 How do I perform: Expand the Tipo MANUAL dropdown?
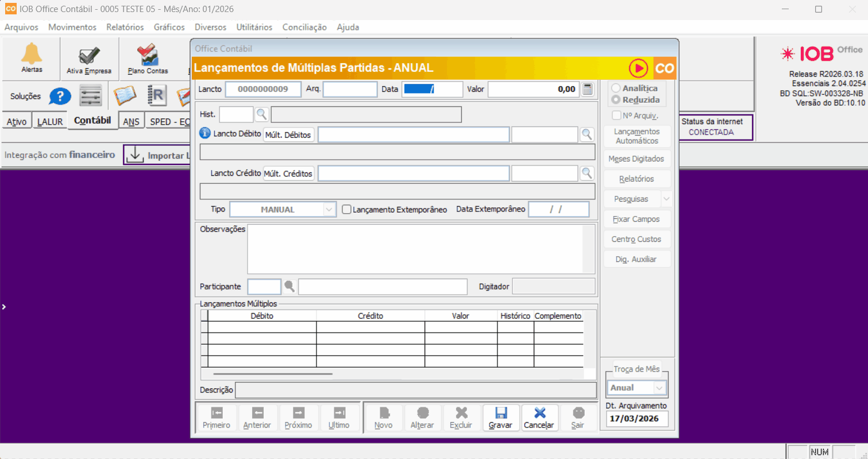[x=329, y=210]
